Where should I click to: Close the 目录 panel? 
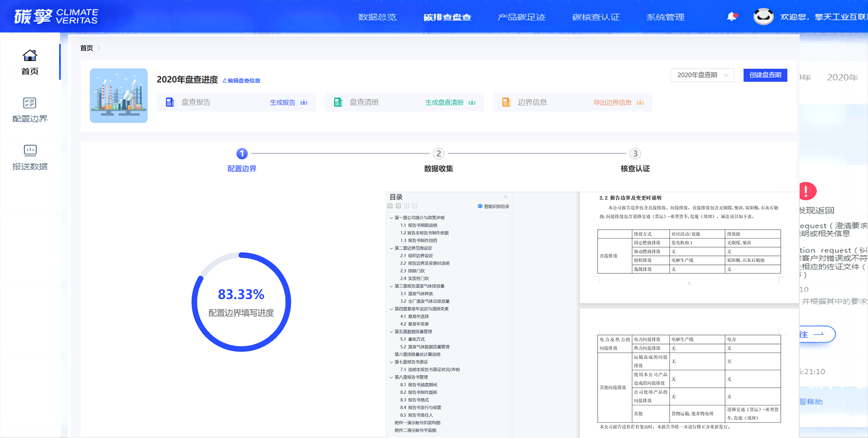tap(505, 197)
